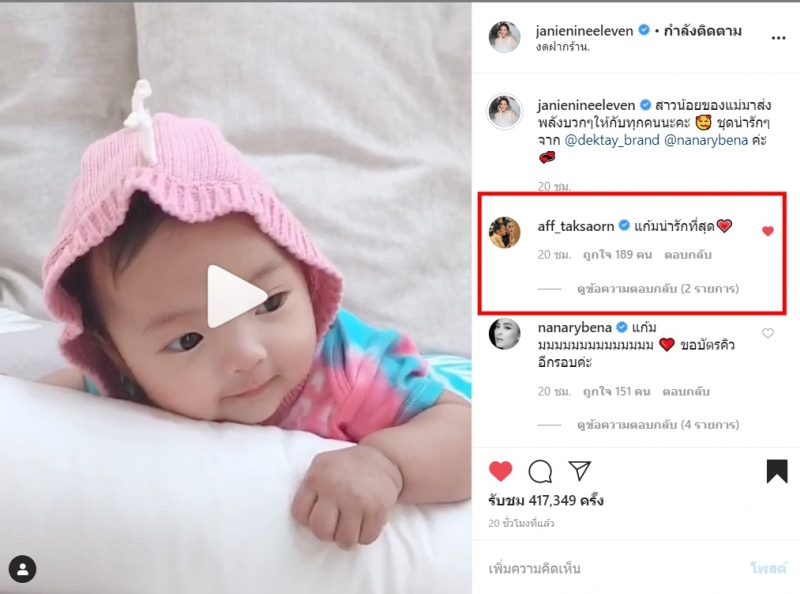Click the Post comment button
The height and width of the screenshot is (594, 800).
[x=768, y=568]
